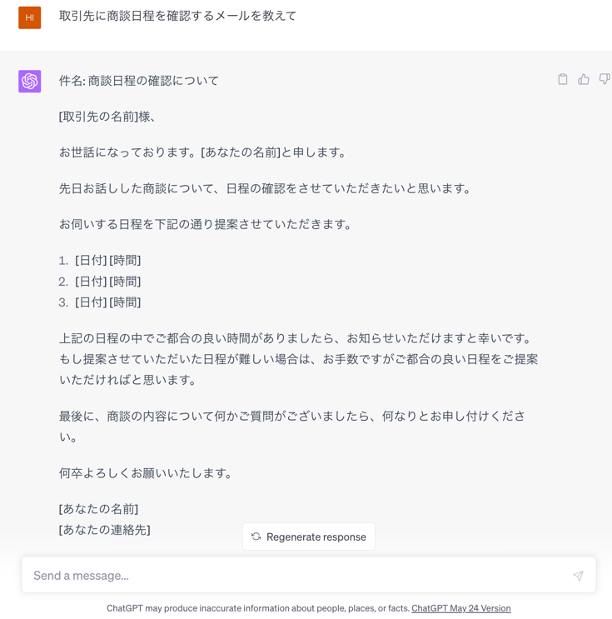
Task: Click the greeting line [取引先の名前]様
Action: coord(107,117)
